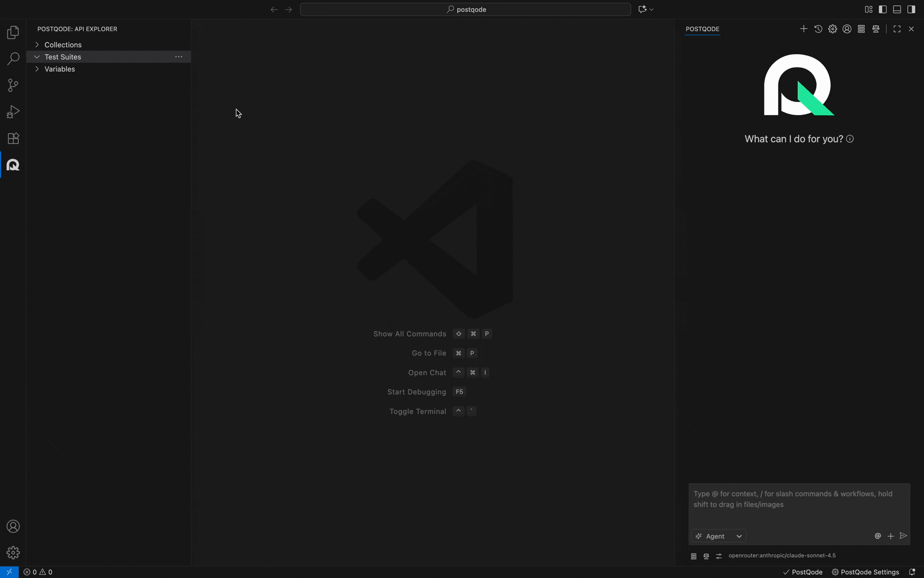Open the Extensions view
Viewport: 924px width, 578px height.
pos(13,139)
